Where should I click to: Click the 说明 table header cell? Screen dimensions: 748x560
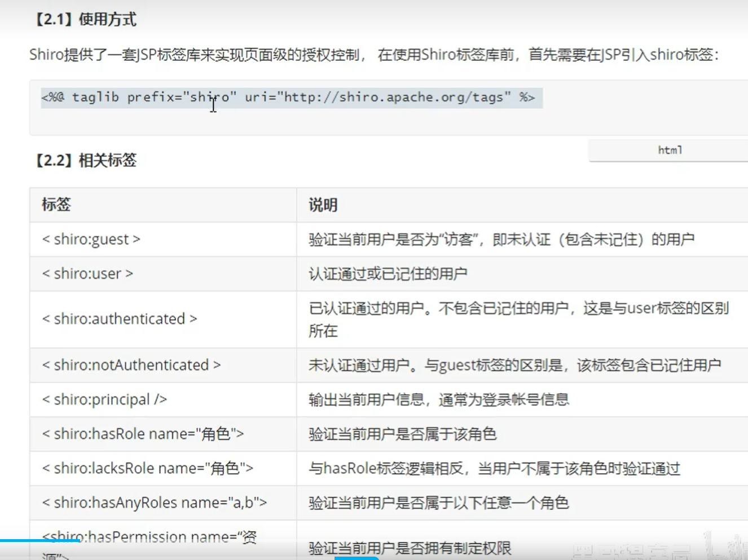322,204
